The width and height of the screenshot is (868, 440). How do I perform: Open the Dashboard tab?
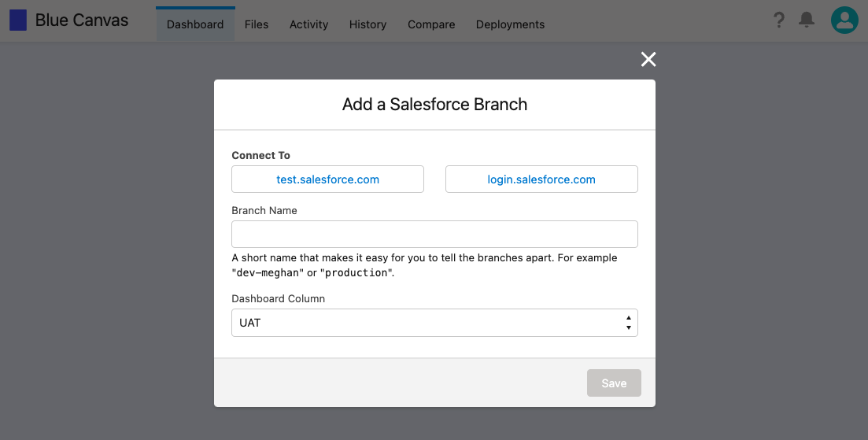tap(195, 24)
